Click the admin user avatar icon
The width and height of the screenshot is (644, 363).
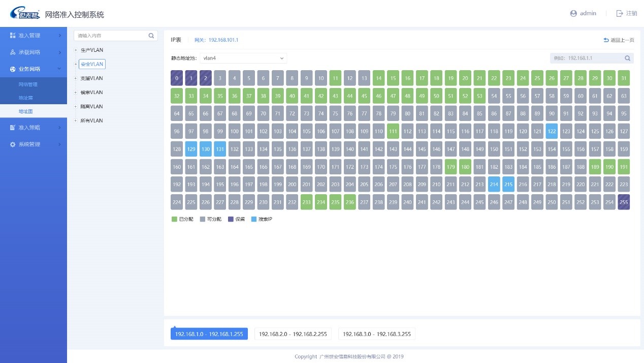coord(573,14)
